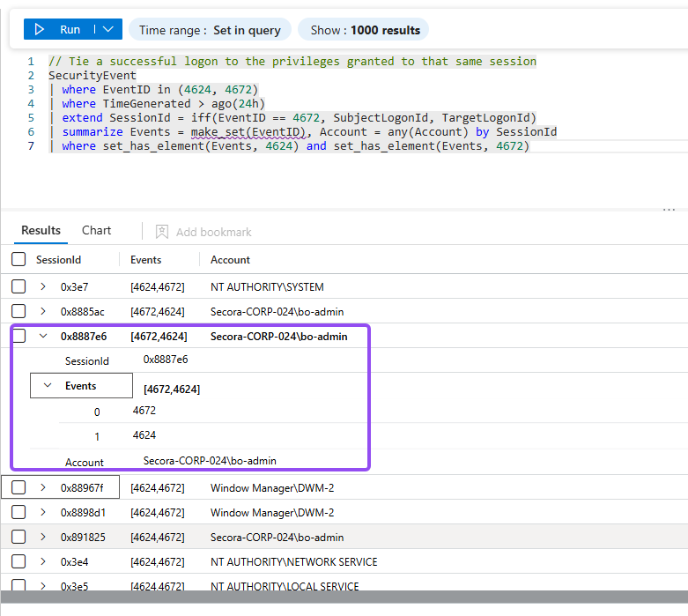Sort by the Account column header
This screenshot has height=616, width=688.
230,260
